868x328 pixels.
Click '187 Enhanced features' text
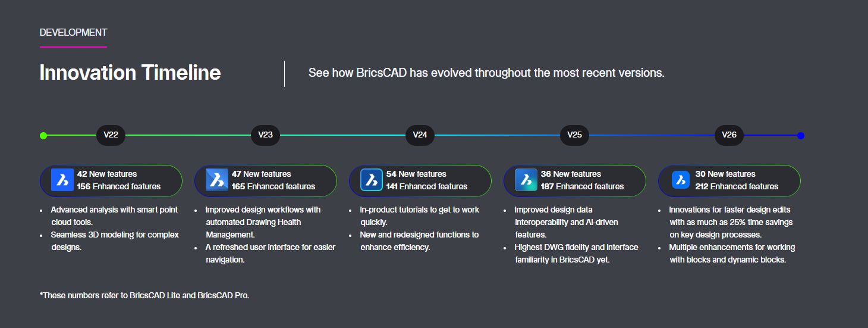coord(583,186)
